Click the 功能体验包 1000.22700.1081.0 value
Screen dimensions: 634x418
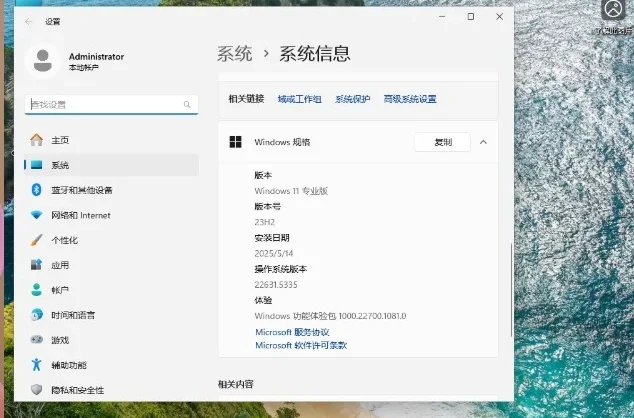[330, 316]
